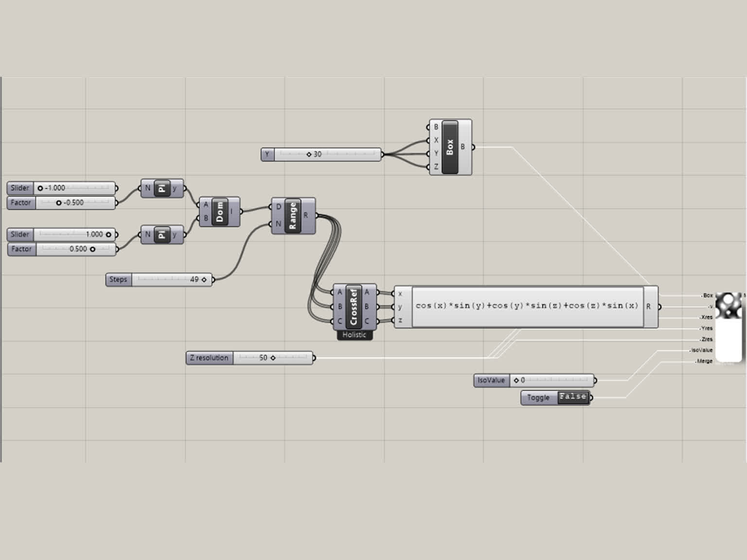Image resolution: width=747 pixels, height=560 pixels.
Task: Click the CrossRef component icon
Action: pos(354,306)
